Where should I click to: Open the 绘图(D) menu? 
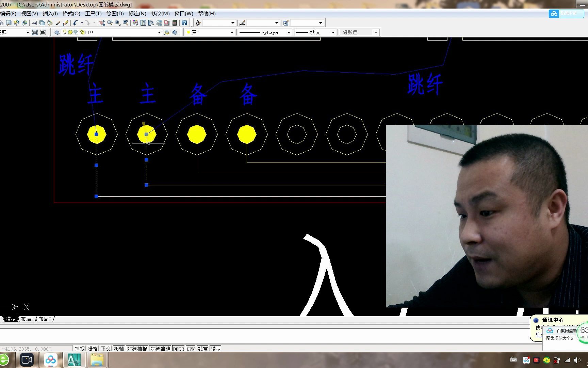tap(115, 14)
